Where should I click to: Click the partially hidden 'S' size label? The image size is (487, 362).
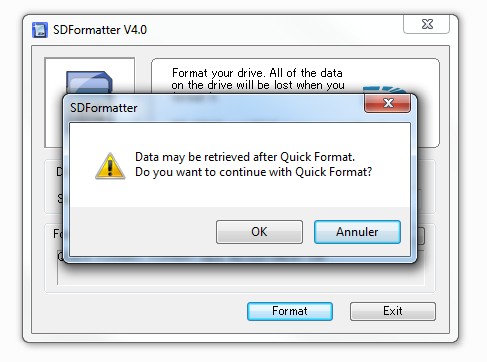60,199
